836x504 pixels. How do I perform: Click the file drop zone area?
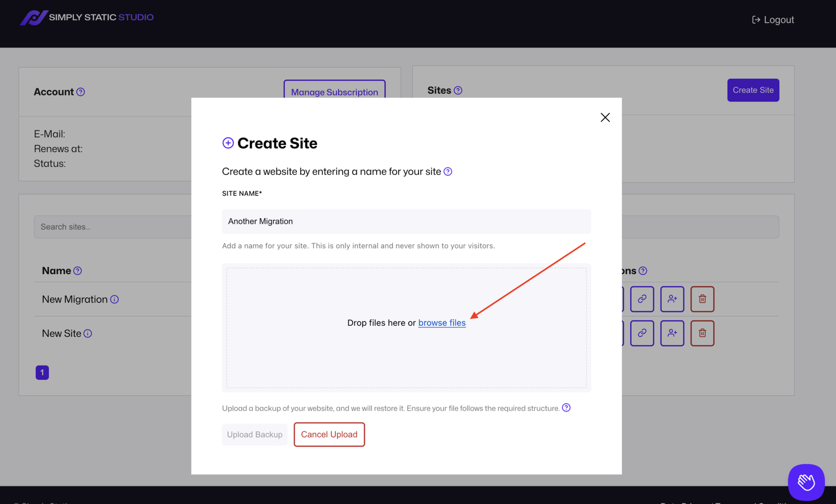406,355
